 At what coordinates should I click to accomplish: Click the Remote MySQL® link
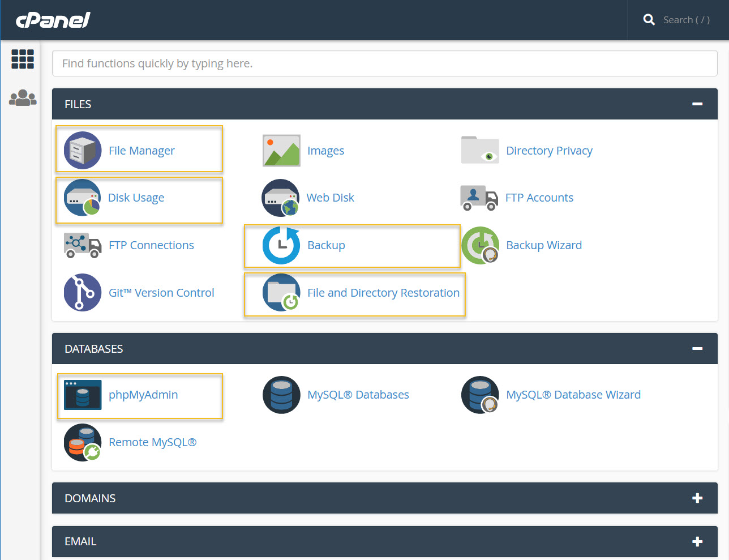click(x=152, y=442)
